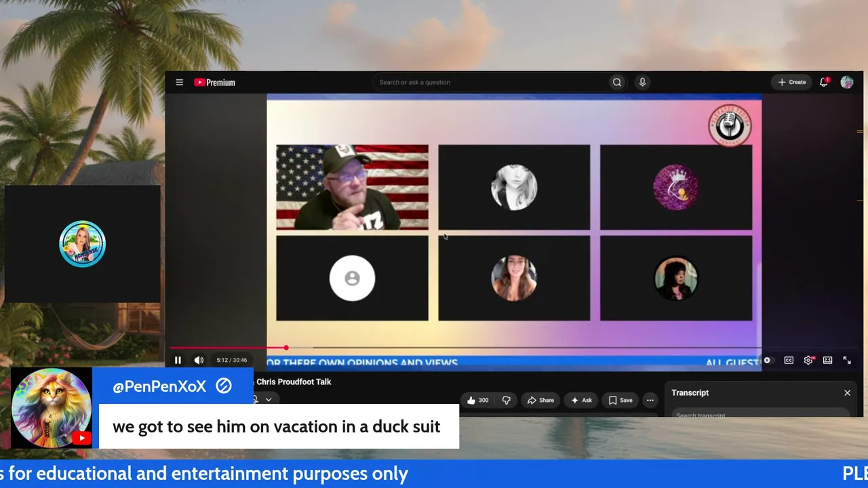Image resolution: width=868 pixels, height=488 pixels.
Task: Switch the player to theater mode
Action: pos(827,361)
